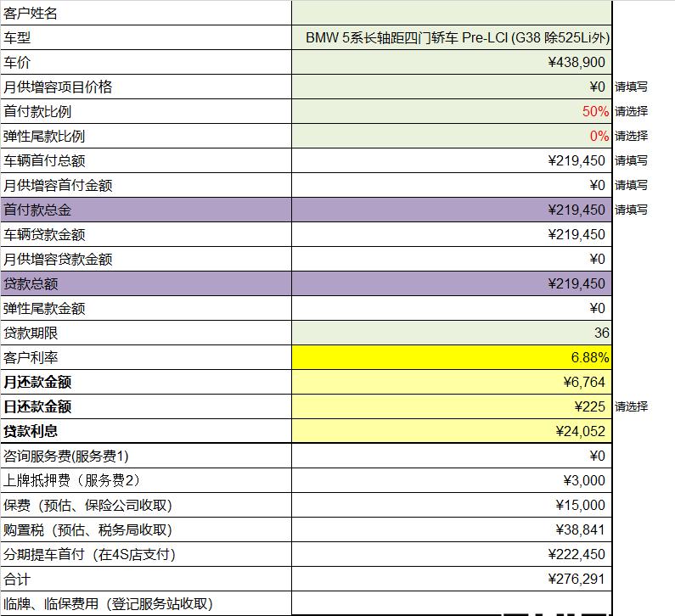Select the 首付款比例 label cell
Viewport: 675px width, 616px height.
pos(146,111)
